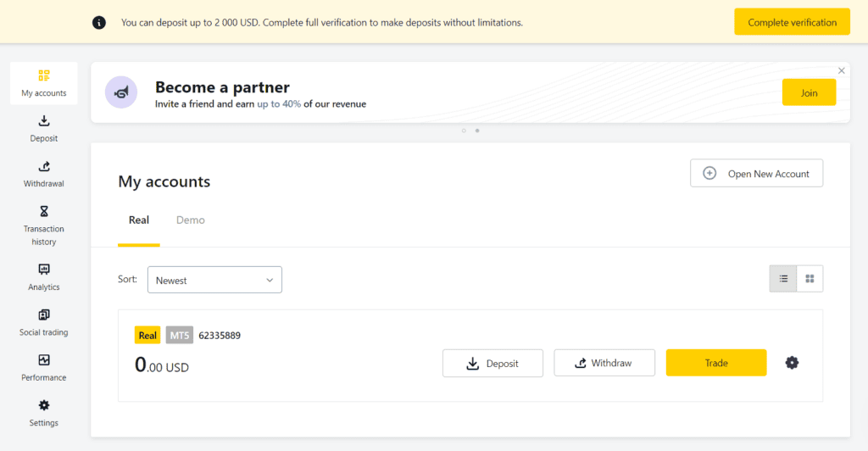868x451 pixels.
Task: Click the yellow Real badge on the account
Action: [147, 336]
